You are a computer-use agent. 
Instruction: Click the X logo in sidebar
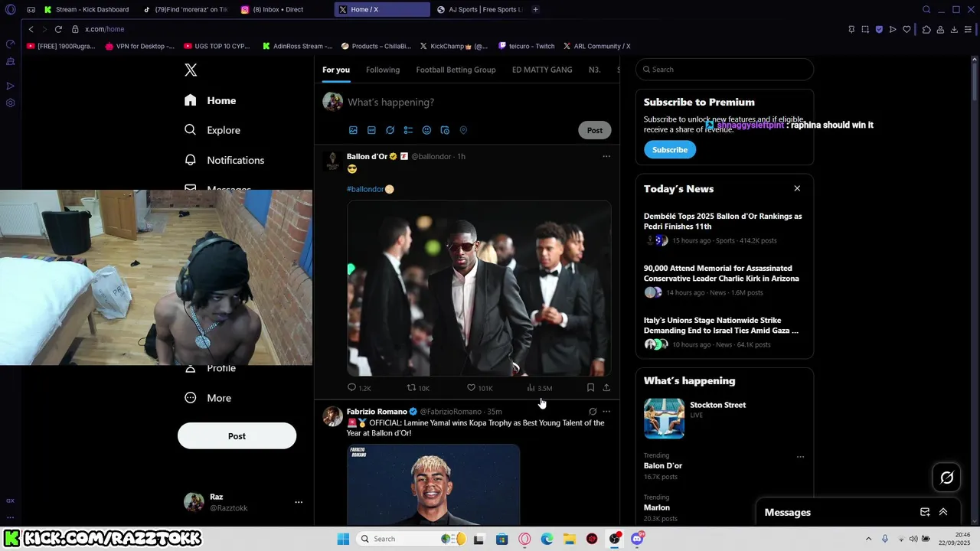(191, 70)
